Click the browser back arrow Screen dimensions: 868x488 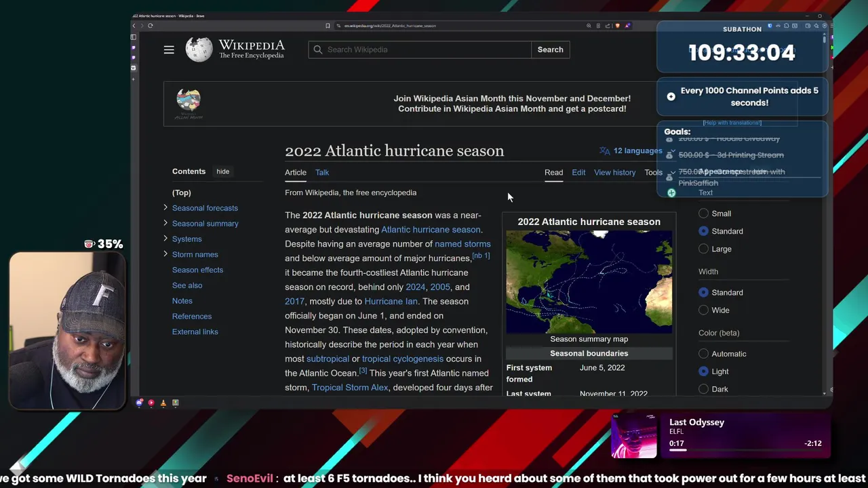click(x=134, y=26)
